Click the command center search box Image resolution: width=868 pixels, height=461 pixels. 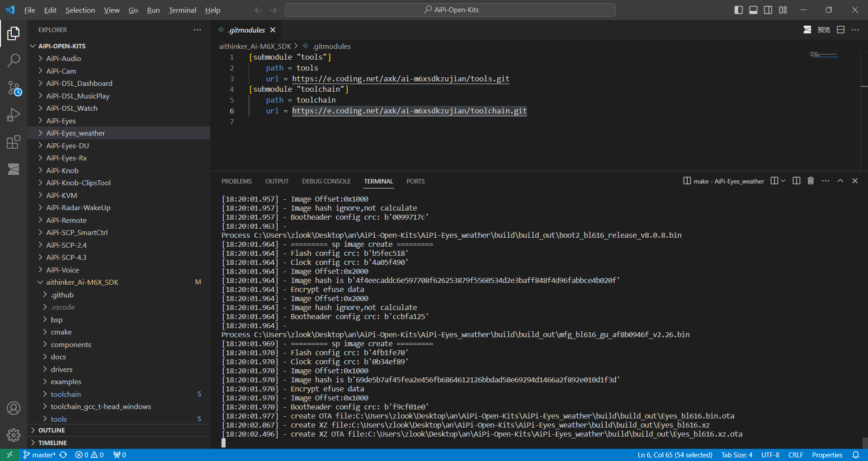450,10
